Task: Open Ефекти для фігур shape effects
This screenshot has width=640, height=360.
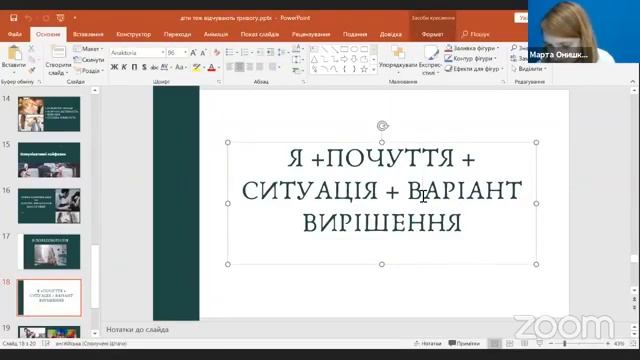Action: pyautogui.click(x=474, y=69)
